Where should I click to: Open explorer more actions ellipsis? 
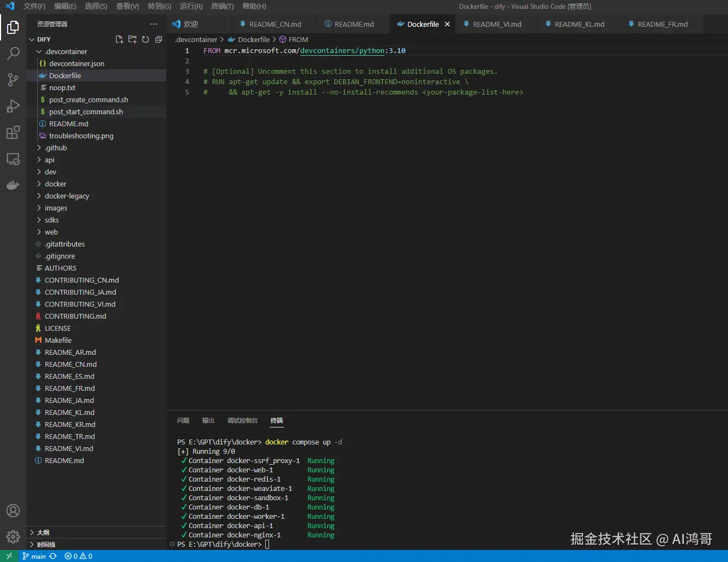pyautogui.click(x=154, y=24)
